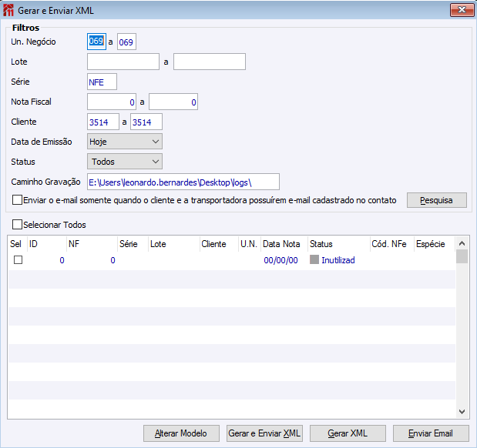
Task: Click the grid vertical scrollbar thumb
Action: pyautogui.click(x=462, y=256)
